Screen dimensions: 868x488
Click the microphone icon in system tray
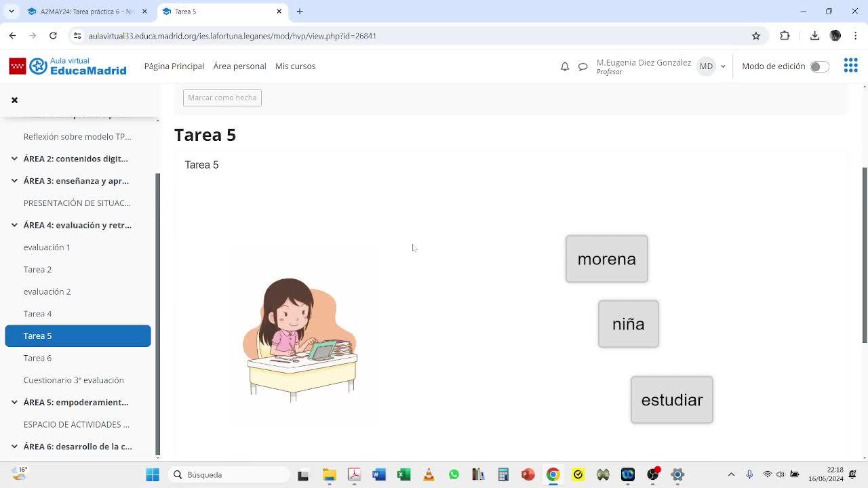[x=749, y=474]
